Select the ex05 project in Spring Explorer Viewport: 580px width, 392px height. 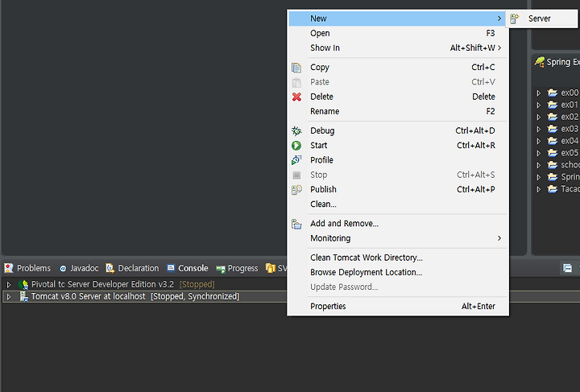click(x=570, y=153)
